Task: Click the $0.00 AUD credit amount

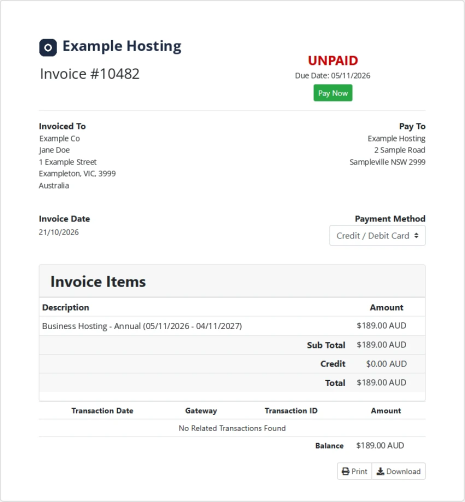Action: click(x=386, y=364)
